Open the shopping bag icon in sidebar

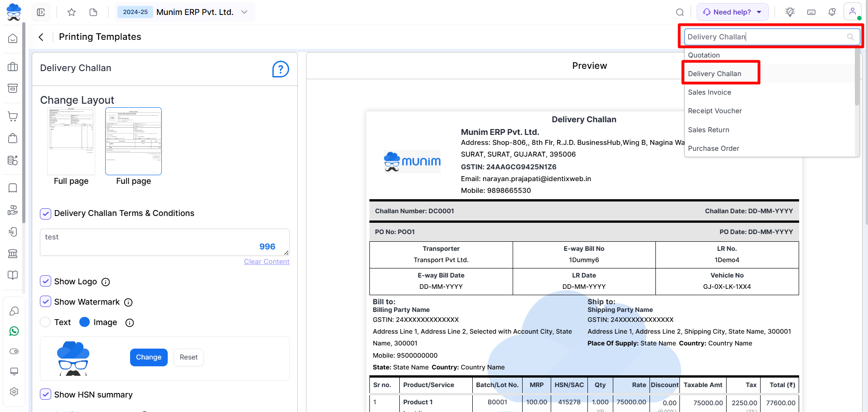13,138
